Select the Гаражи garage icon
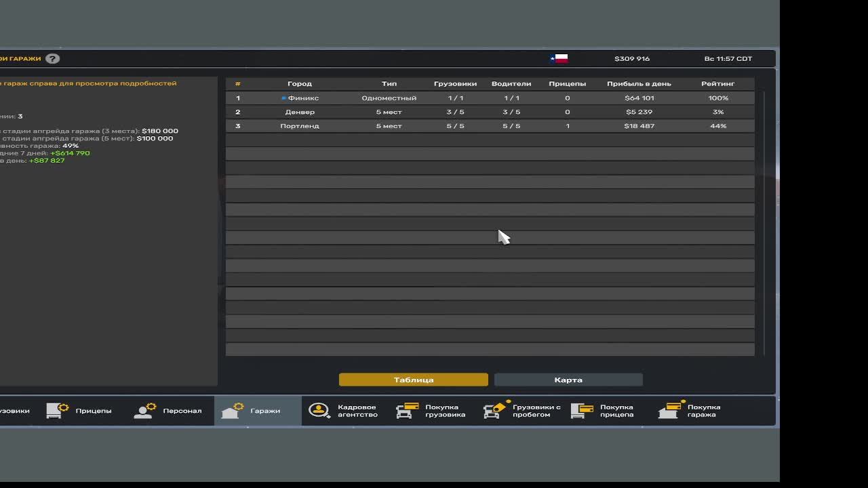868x488 pixels. coord(233,411)
